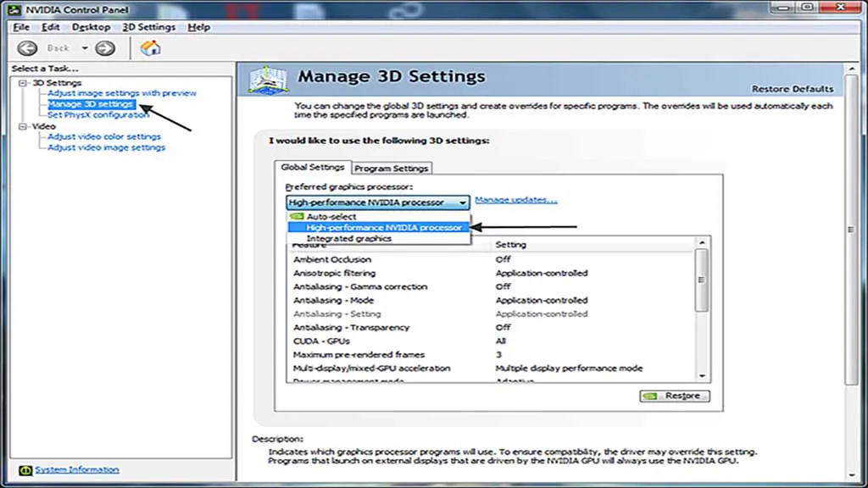Select the Ambient Occlusion feature row

coord(491,259)
